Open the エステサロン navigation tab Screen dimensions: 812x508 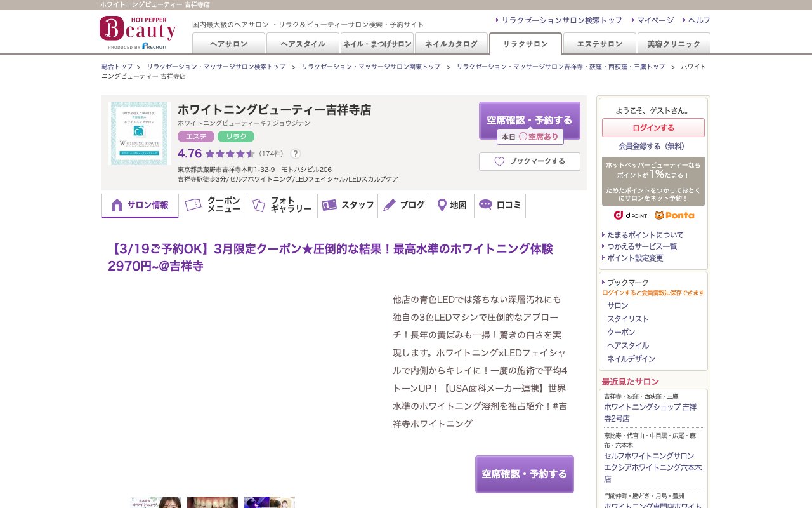click(x=598, y=43)
